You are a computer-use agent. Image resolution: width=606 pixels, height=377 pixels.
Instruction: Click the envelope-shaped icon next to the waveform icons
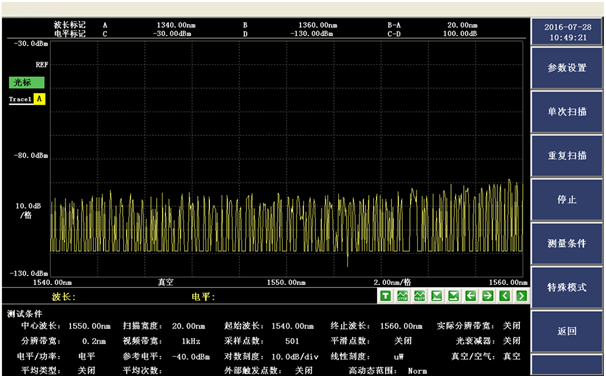tap(436, 296)
